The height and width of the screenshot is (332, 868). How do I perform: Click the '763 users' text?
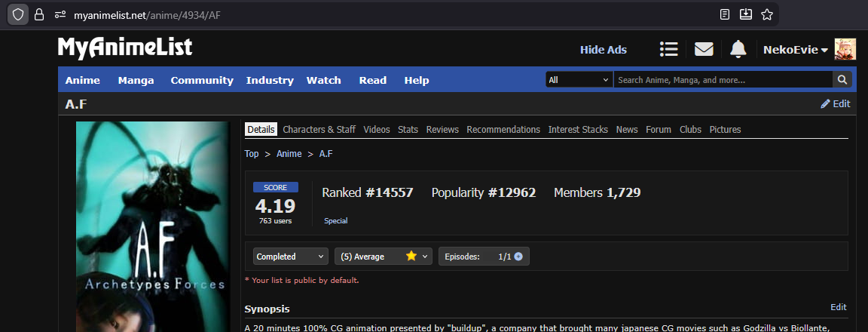pyautogui.click(x=275, y=221)
